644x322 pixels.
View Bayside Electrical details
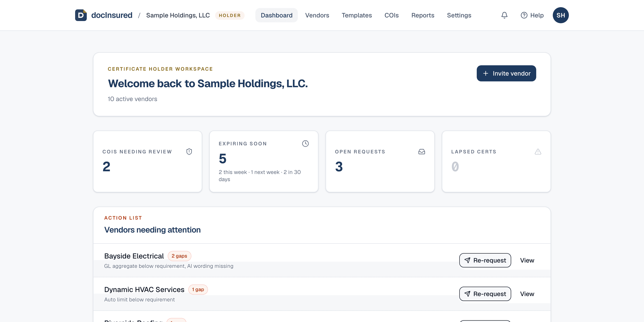(x=527, y=260)
